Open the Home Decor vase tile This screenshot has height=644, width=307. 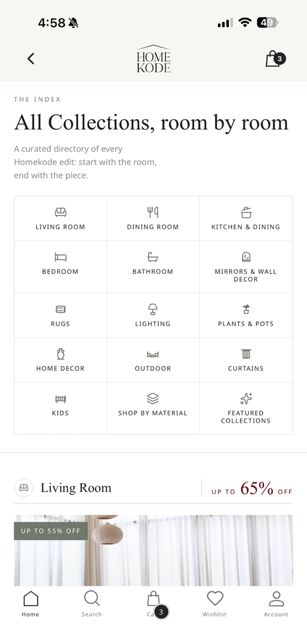(60, 360)
